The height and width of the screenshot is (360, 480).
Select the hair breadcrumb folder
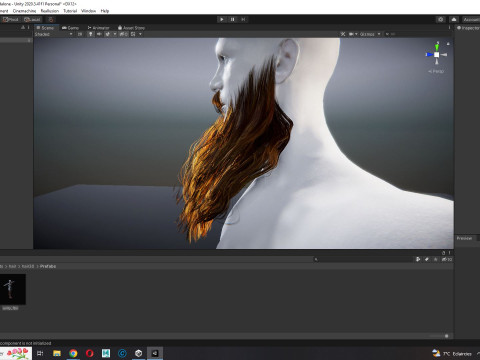coord(12,266)
